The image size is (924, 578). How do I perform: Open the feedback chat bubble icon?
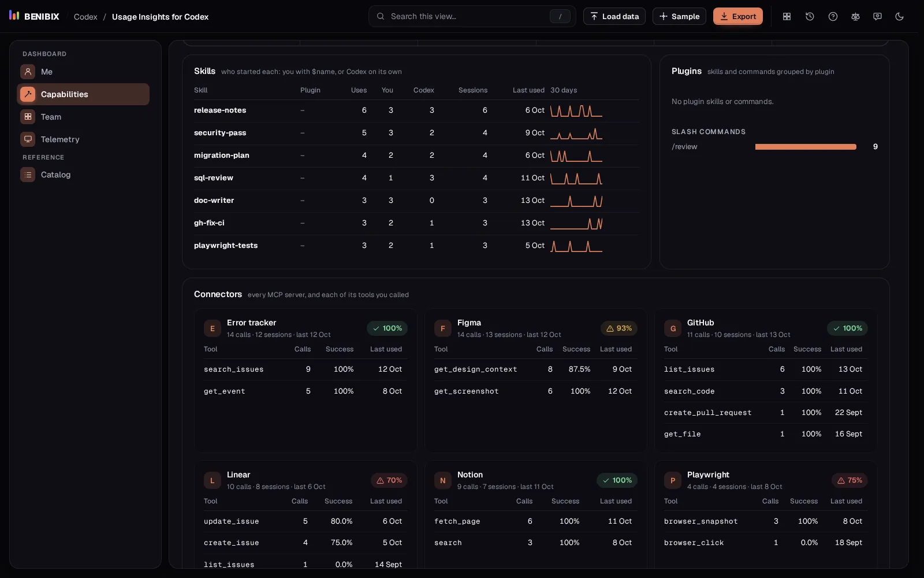(877, 16)
